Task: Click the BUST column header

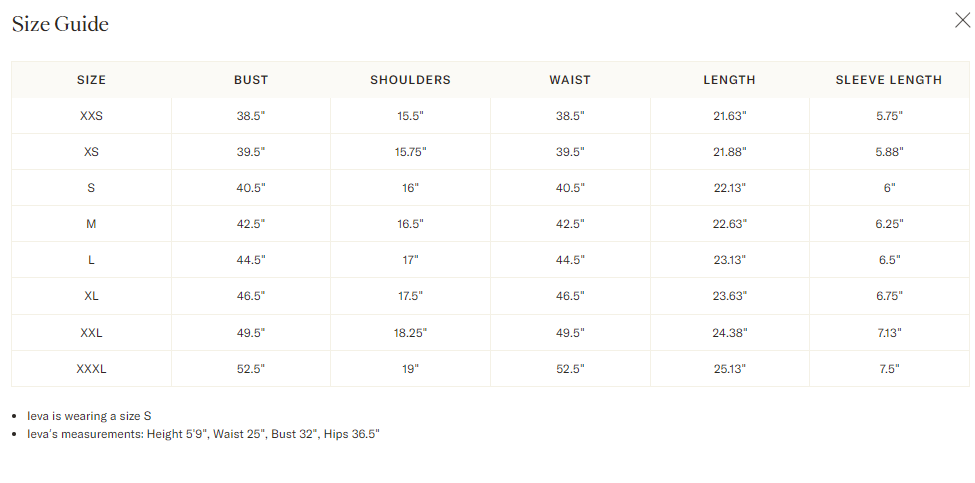Action: pyautogui.click(x=251, y=80)
